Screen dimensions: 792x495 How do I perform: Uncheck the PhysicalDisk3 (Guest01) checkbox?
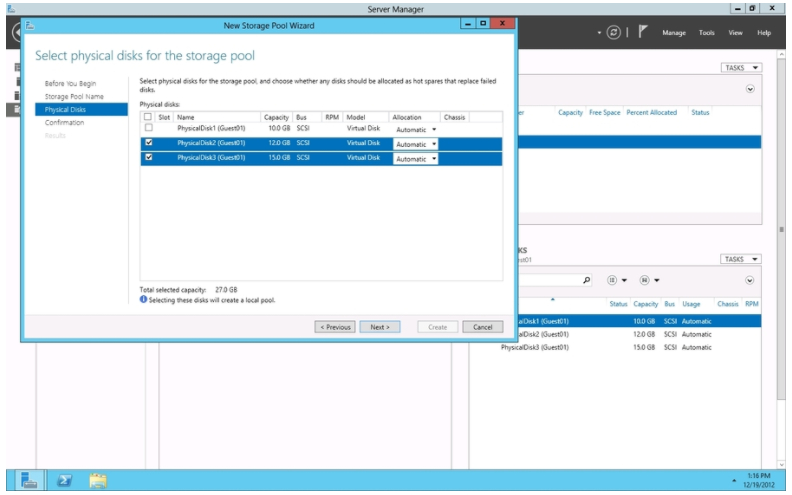tap(148, 157)
